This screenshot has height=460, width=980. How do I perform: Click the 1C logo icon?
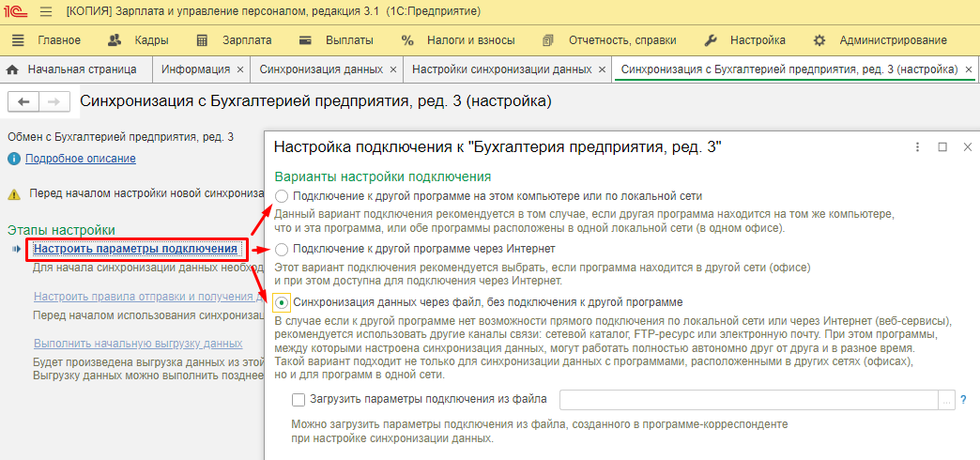point(16,11)
